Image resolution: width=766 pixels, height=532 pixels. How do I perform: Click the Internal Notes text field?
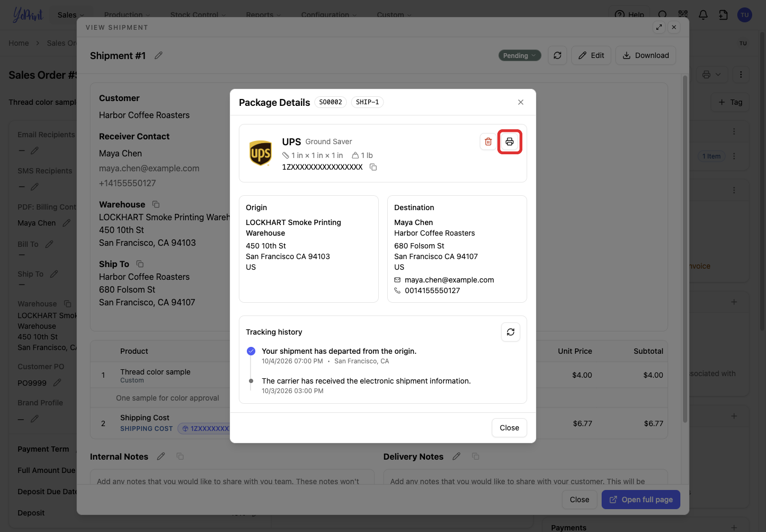232,477
